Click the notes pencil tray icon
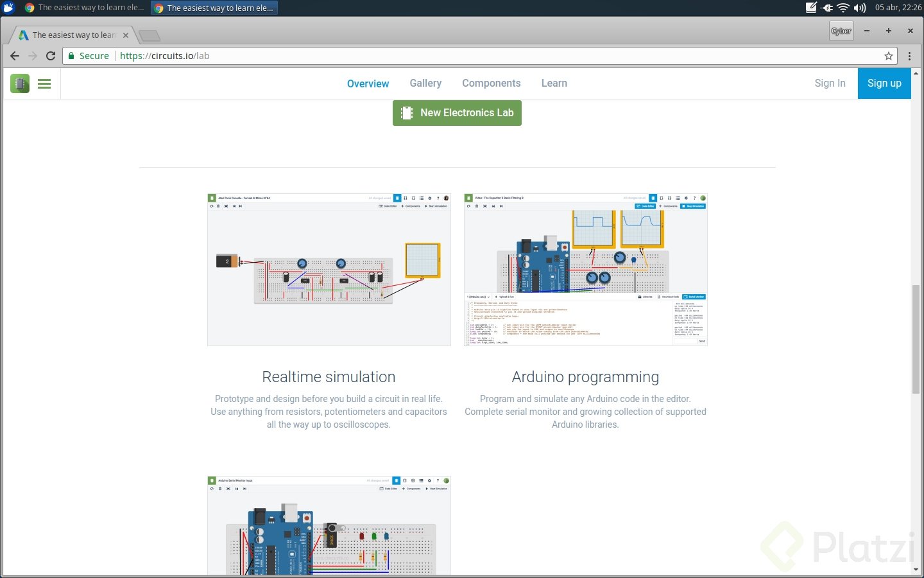This screenshot has width=924, height=578. pos(811,8)
